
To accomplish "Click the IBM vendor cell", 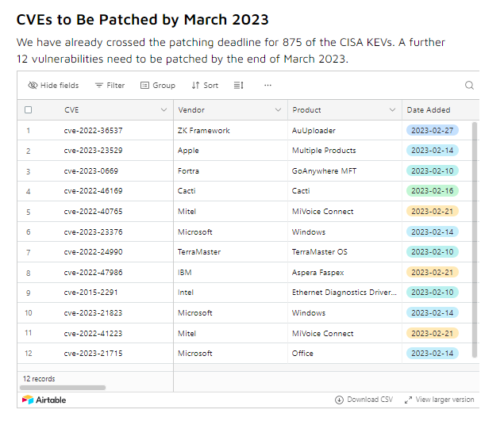I will point(230,272).
